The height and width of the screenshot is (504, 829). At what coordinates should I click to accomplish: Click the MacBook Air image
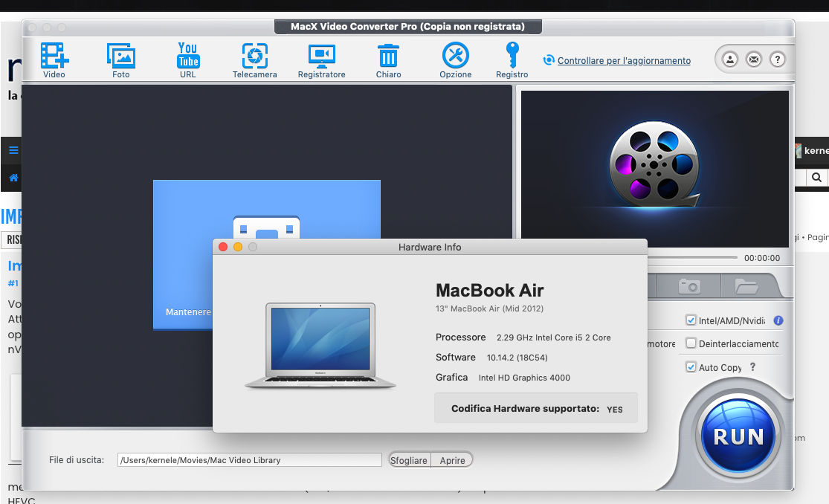coord(320,346)
